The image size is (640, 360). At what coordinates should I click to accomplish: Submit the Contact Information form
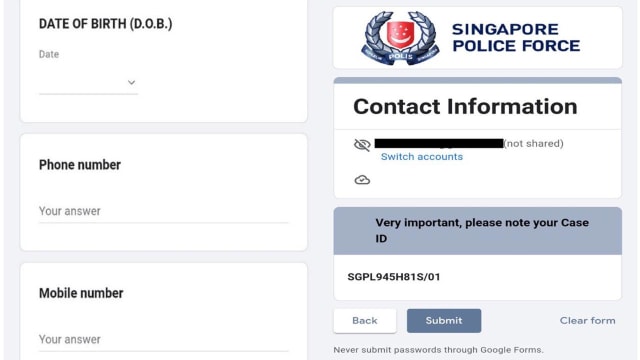444,321
